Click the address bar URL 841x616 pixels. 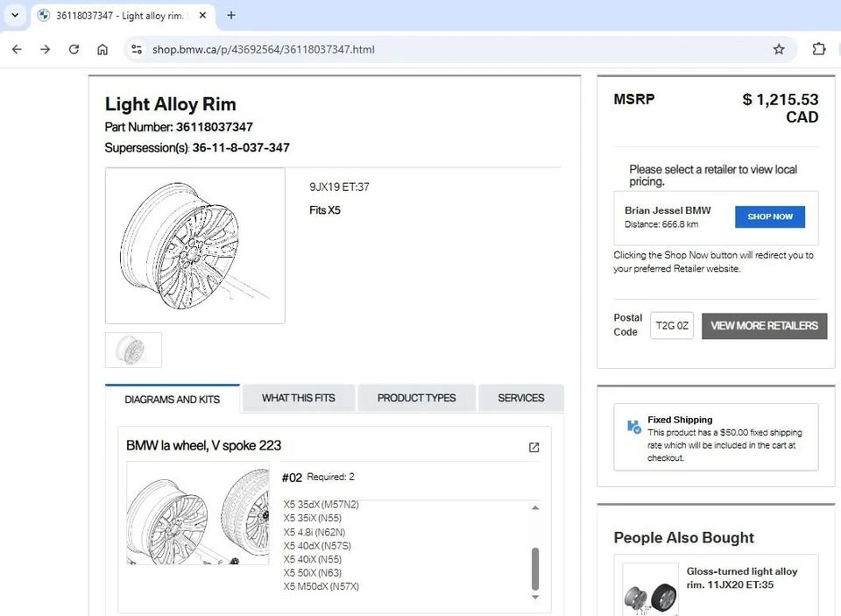(264, 49)
